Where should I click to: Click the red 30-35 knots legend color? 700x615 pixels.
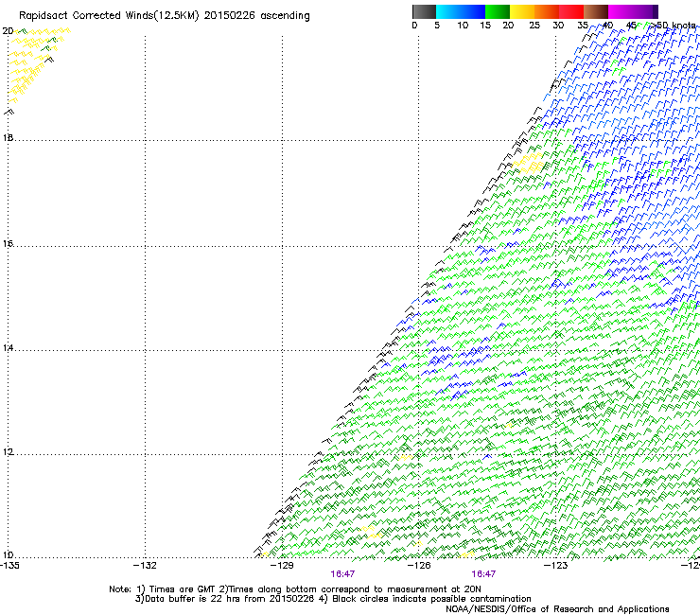[571, 11]
